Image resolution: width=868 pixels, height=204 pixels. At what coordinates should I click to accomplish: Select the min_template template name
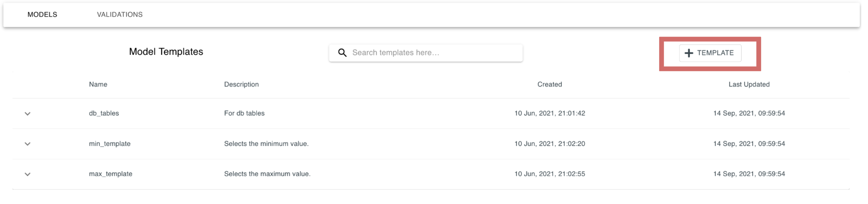coord(110,143)
